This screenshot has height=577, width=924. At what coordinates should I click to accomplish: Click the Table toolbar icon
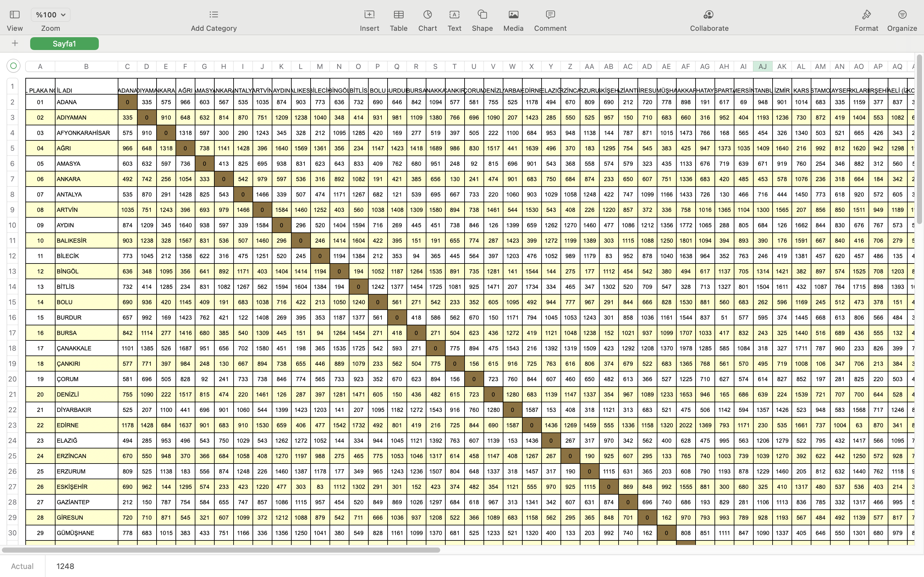pos(398,14)
